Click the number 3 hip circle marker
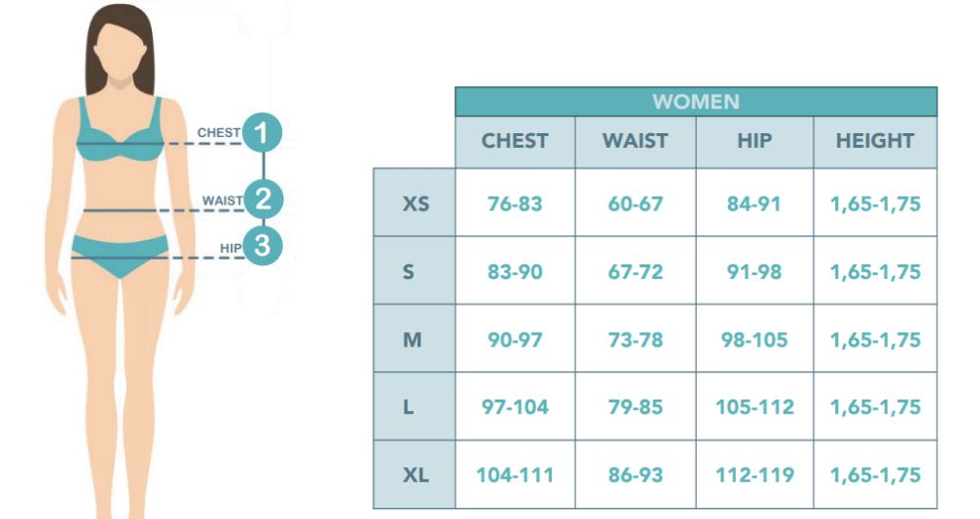The height and width of the screenshot is (519, 980). [263, 246]
